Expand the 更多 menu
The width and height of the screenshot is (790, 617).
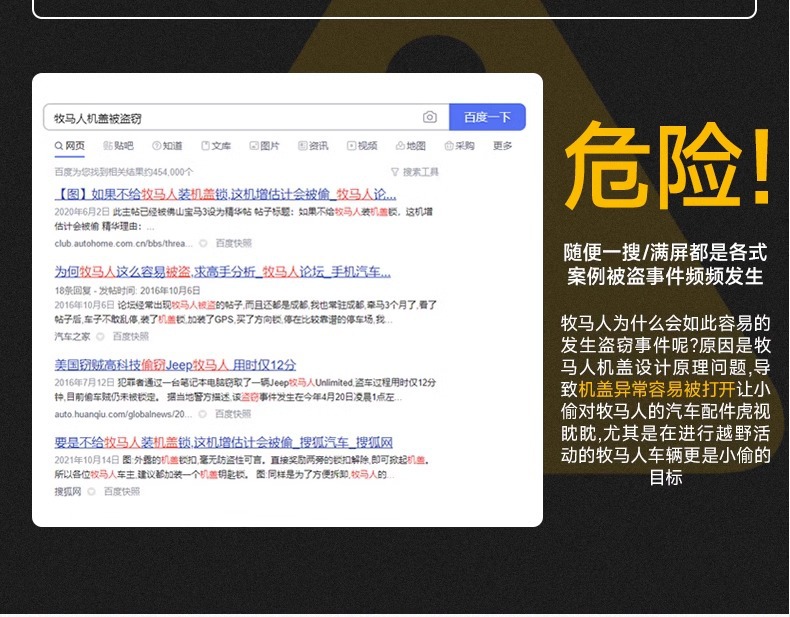(x=502, y=146)
